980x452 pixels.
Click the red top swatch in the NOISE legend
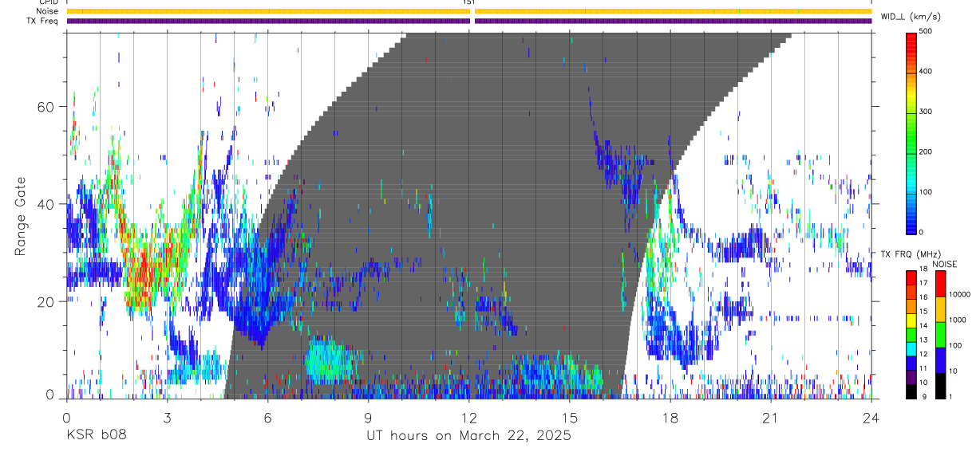[940, 284]
